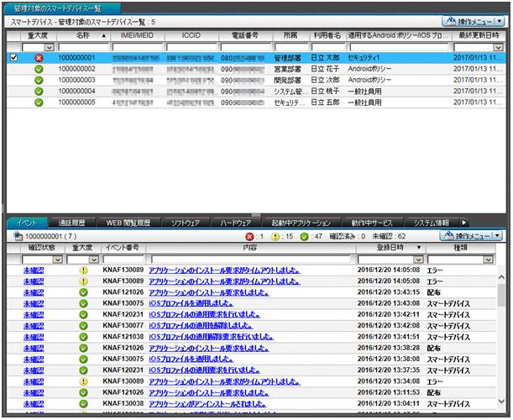
Task: Open the 重大度 filter dropdown in device list
Action: [x=49, y=47]
